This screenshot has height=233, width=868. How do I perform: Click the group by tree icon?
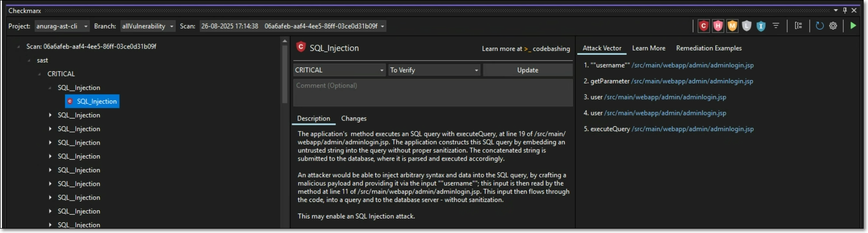coord(798,26)
